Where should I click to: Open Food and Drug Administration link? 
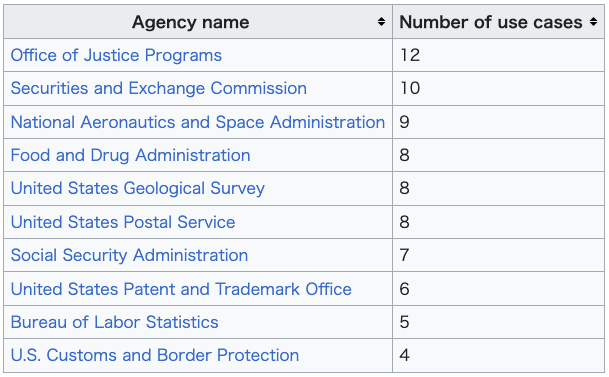point(130,155)
